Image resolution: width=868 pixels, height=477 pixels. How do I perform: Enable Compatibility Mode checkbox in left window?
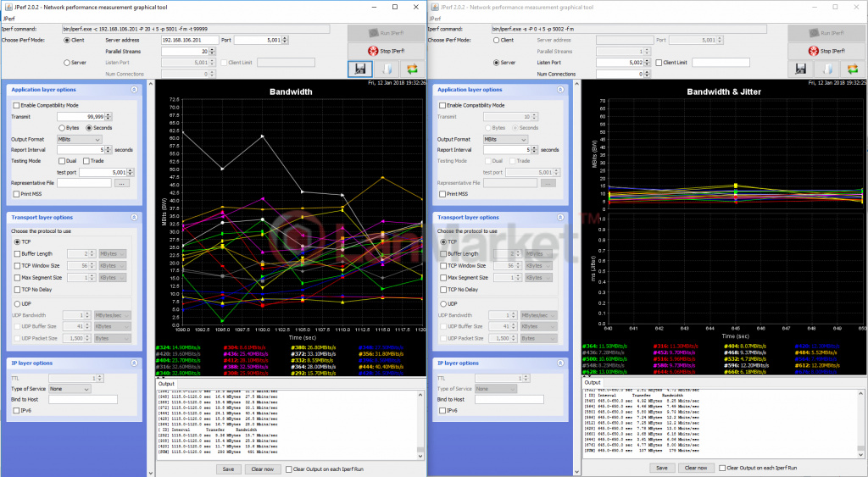[x=16, y=105]
